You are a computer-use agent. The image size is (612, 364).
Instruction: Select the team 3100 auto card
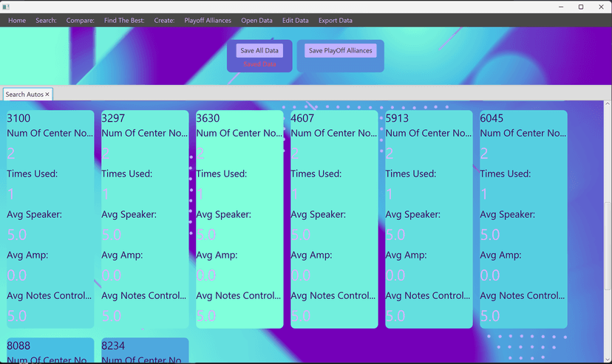pyautogui.click(x=50, y=219)
